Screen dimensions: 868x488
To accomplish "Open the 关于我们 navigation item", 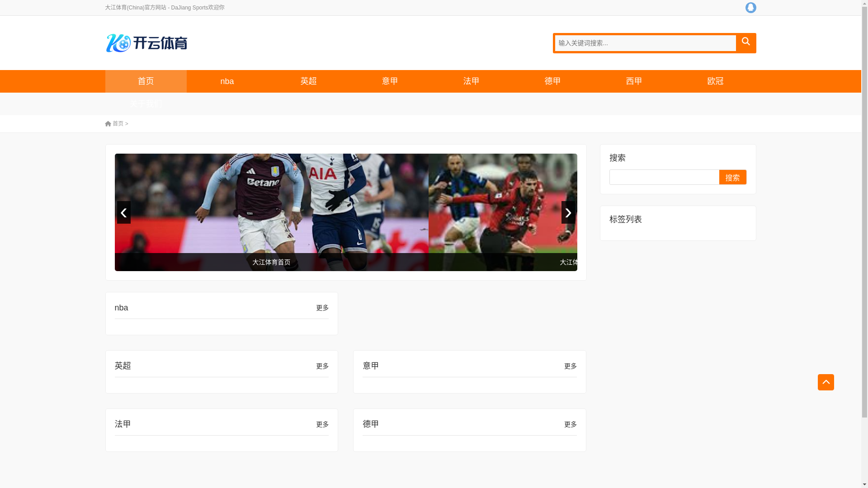I will [146, 104].
